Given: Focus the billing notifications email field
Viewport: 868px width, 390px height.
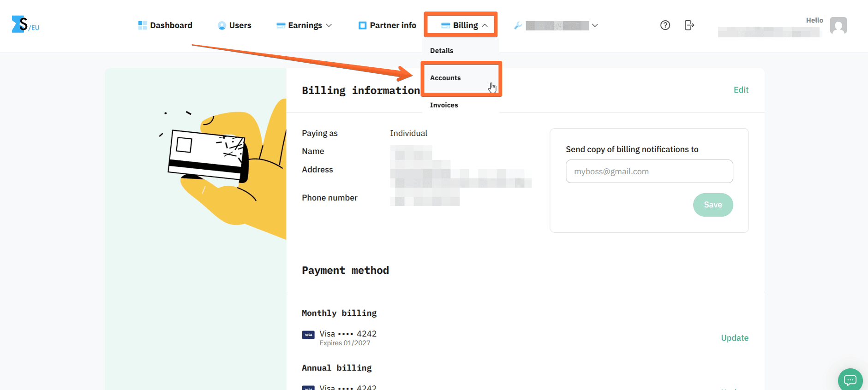Looking at the screenshot, I should 649,171.
